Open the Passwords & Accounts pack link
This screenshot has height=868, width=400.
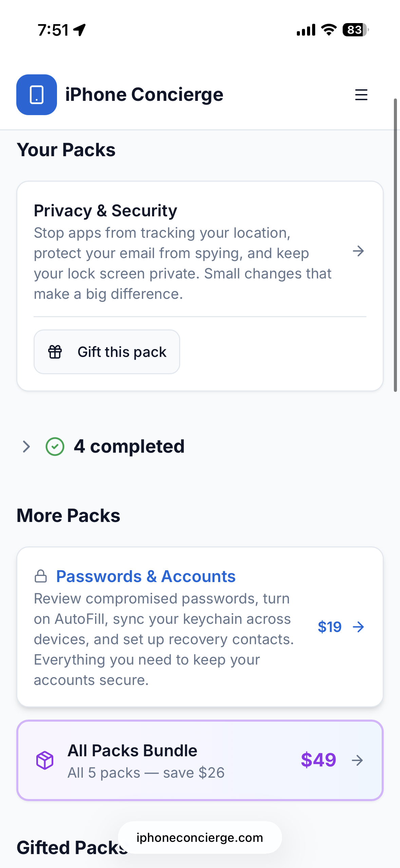(x=146, y=576)
